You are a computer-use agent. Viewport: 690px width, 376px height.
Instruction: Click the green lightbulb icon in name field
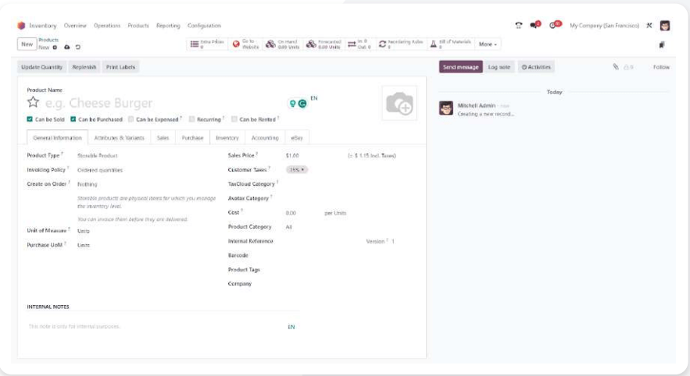coord(292,103)
